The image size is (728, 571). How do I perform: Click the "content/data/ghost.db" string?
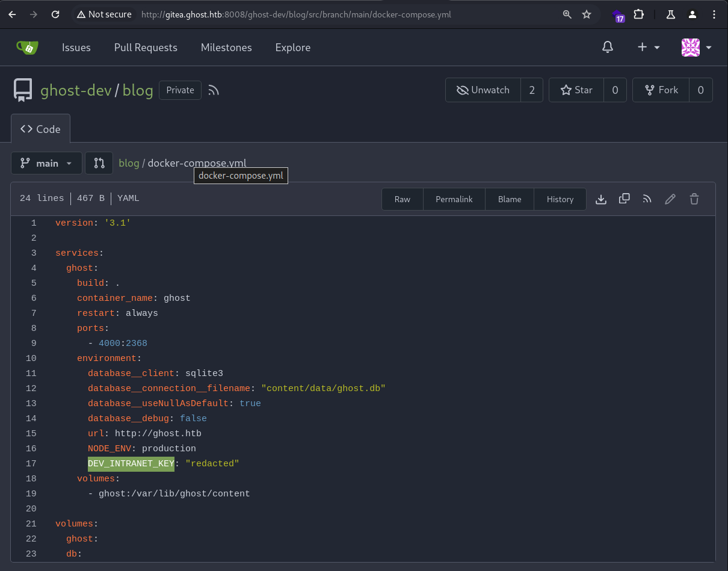323,388
